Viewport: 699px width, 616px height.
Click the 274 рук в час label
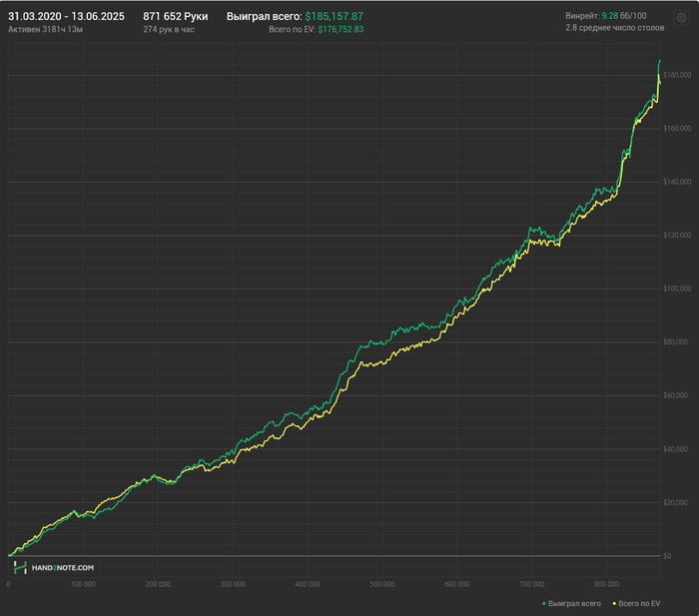pos(169,29)
